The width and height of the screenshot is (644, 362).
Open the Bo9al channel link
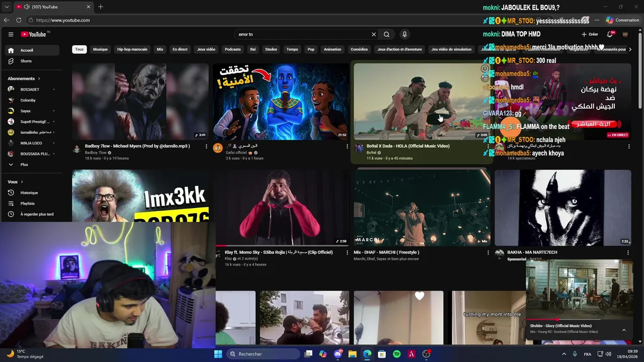tap(371, 152)
